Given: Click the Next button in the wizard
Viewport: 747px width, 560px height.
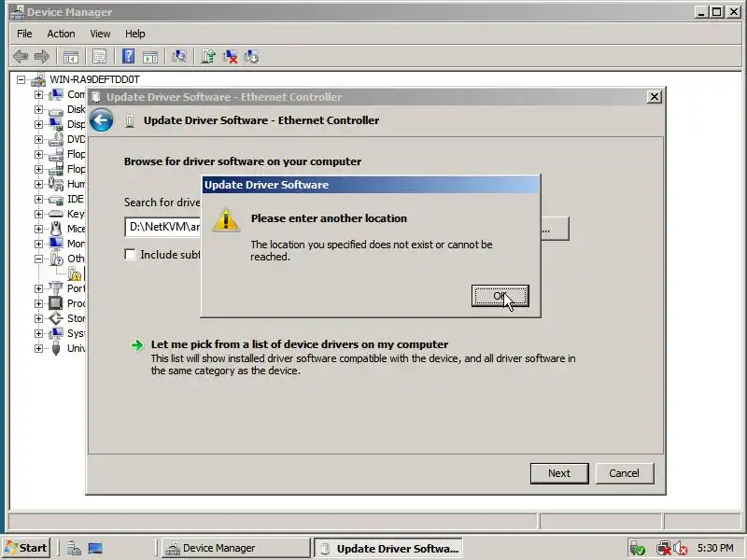Looking at the screenshot, I should pos(559,473).
